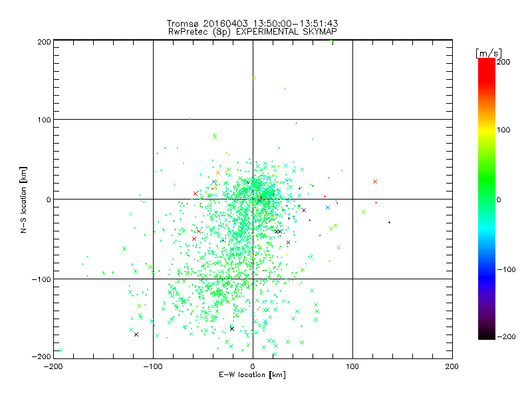Image resolution: width=532 pixels, height=399 pixels.
Task: Click the '-100' label on the color bar
Action: coord(506,270)
